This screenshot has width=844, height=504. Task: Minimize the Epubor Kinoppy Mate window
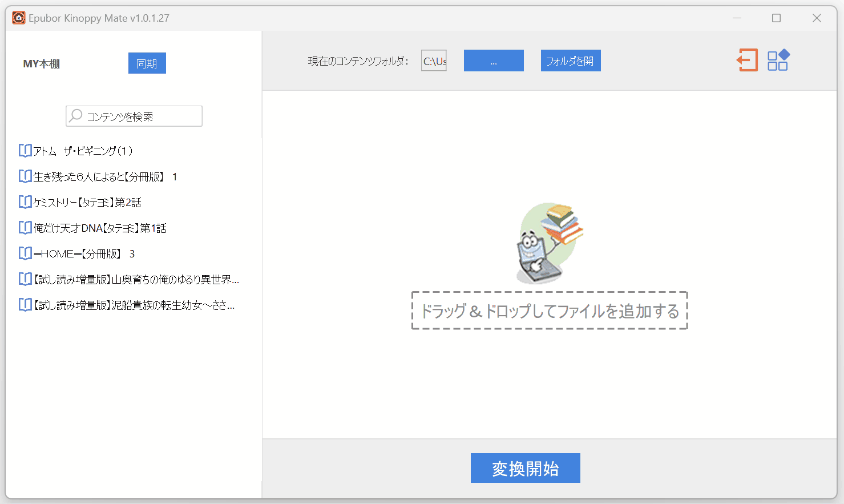tap(737, 18)
